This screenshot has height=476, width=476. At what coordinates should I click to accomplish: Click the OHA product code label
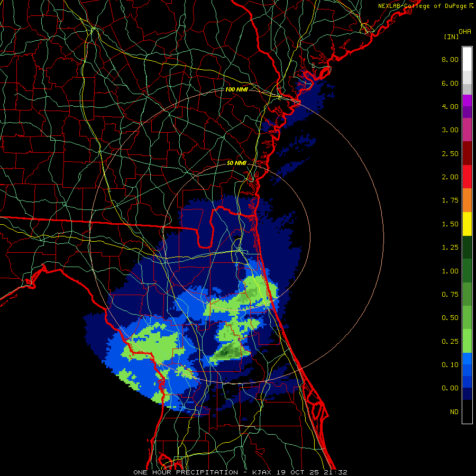465,32
